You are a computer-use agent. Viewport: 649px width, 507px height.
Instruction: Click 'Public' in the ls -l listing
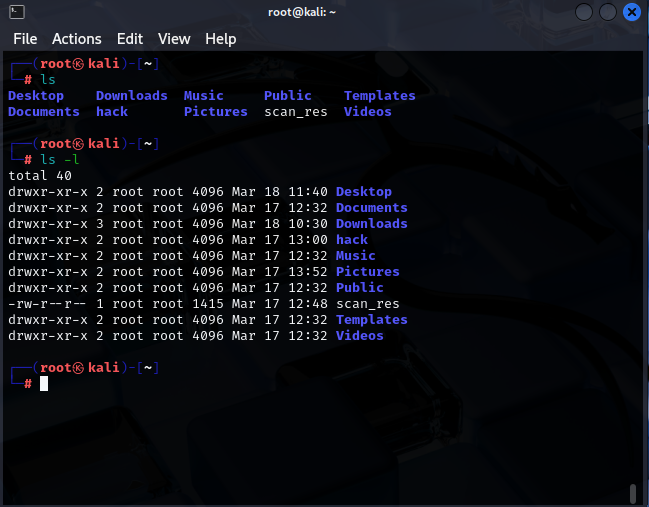point(360,288)
